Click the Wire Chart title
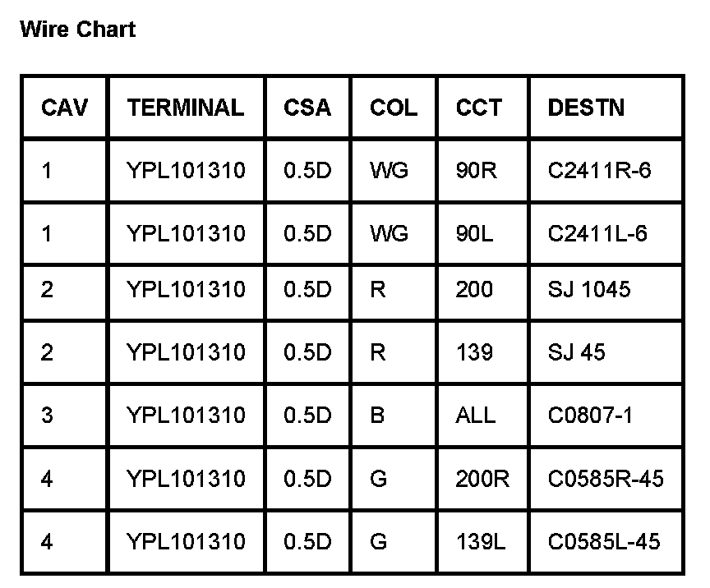 tap(77, 30)
